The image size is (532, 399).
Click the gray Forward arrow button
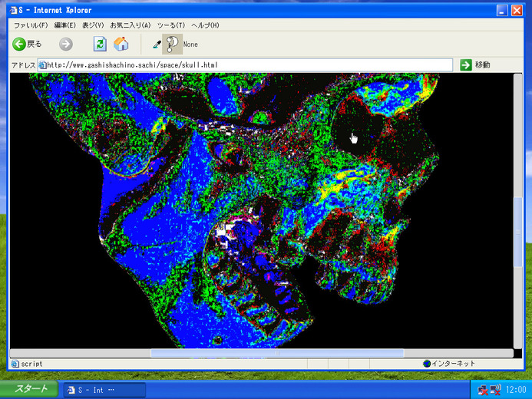(x=66, y=45)
